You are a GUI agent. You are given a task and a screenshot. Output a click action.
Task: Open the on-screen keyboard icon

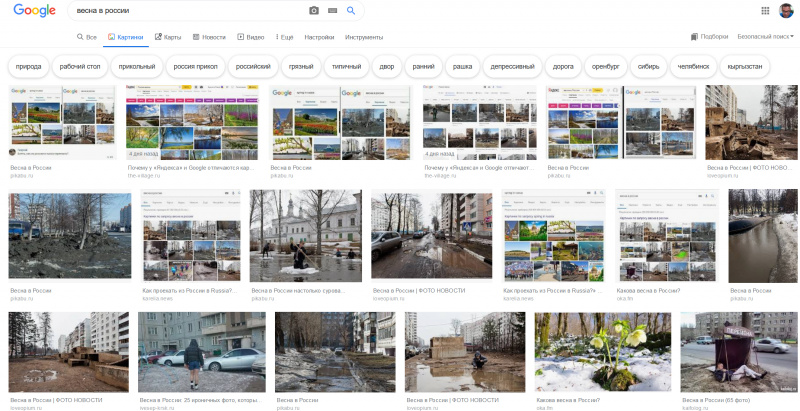coord(332,11)
